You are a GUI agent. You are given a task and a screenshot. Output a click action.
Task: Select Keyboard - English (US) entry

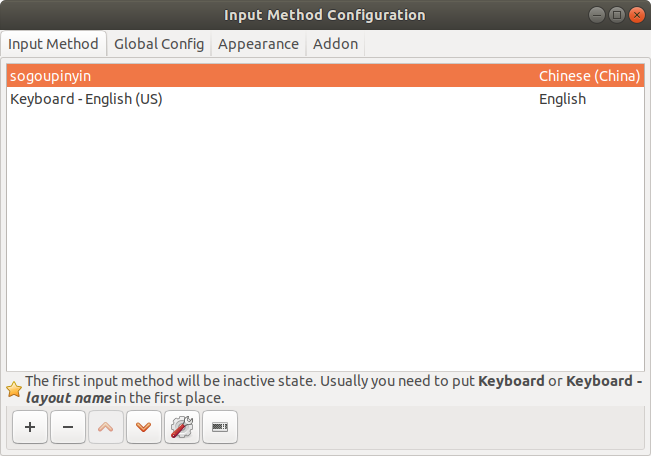coord(86,99)
